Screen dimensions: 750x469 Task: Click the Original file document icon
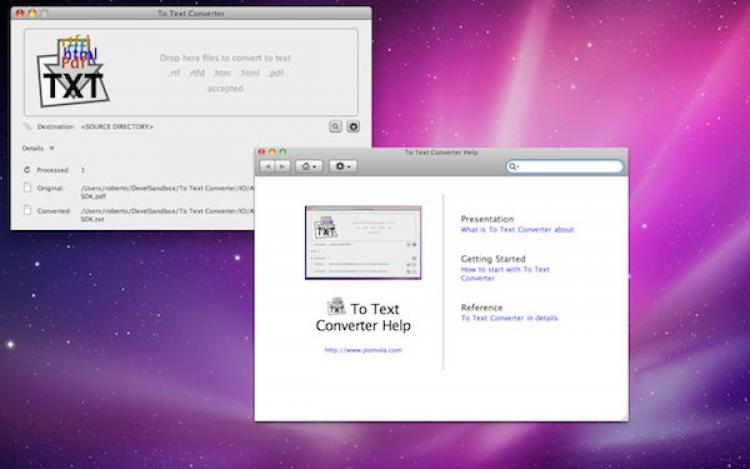27,188
